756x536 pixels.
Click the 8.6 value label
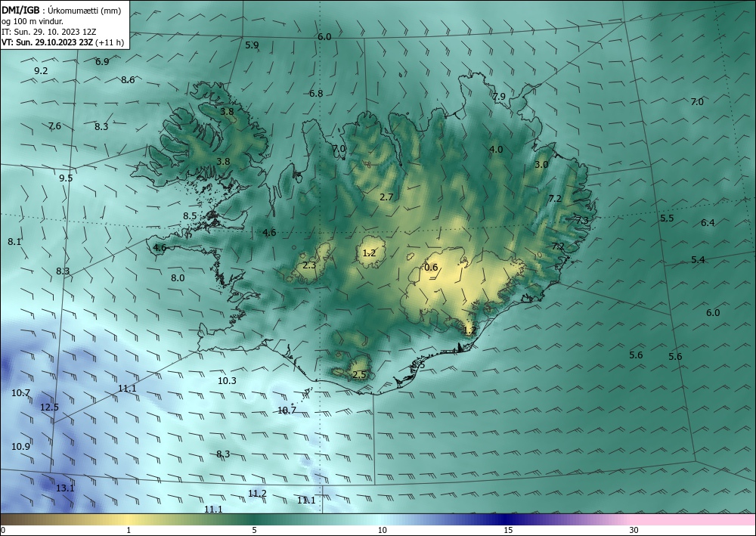[x=128, y=80]
